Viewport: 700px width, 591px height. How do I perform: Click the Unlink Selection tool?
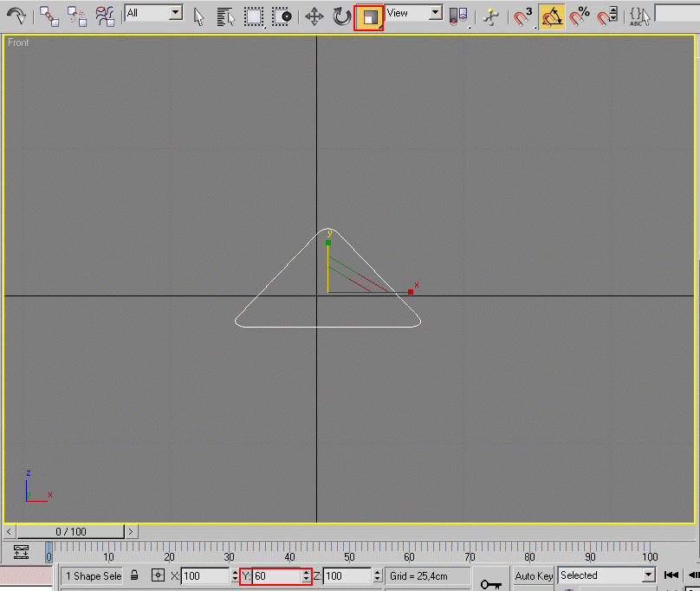tap(77, 16)
